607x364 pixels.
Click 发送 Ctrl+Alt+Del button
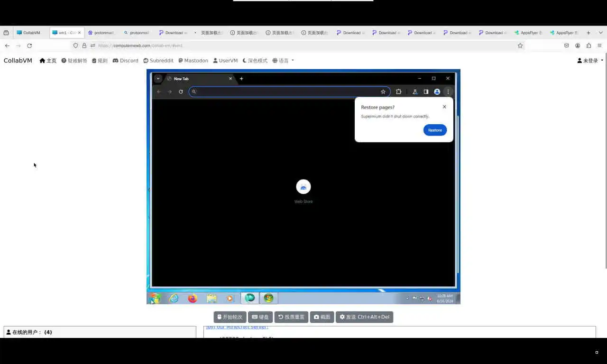pos(365,317)
